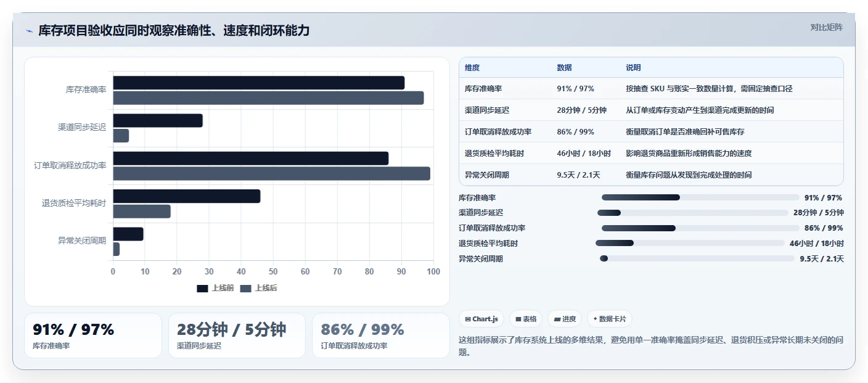This screenshot has width=868, height=383.
Task: Click the 订单取消释放成功率 progress bar
Action: click(x=700, y=228)
